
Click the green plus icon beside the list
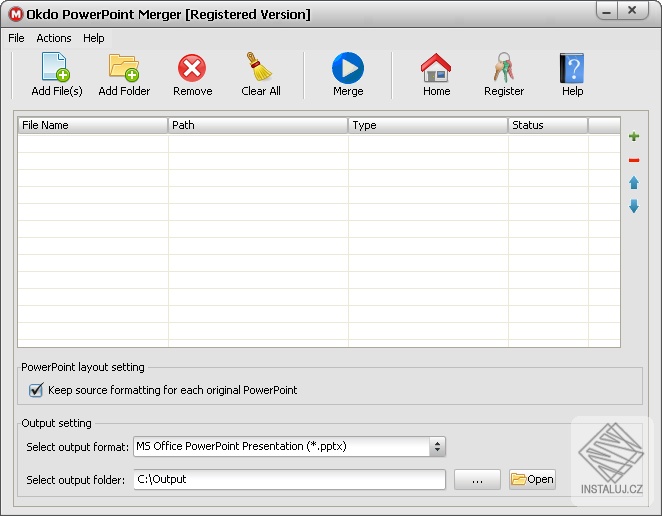click(x=634, y=136)
